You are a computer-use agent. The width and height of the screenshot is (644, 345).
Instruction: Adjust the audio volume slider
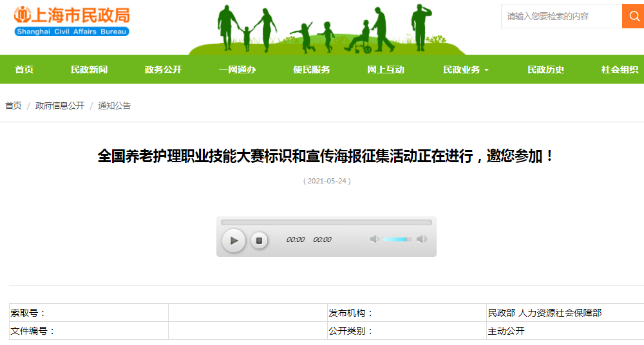pyautogui.click(x=397, y=239)
